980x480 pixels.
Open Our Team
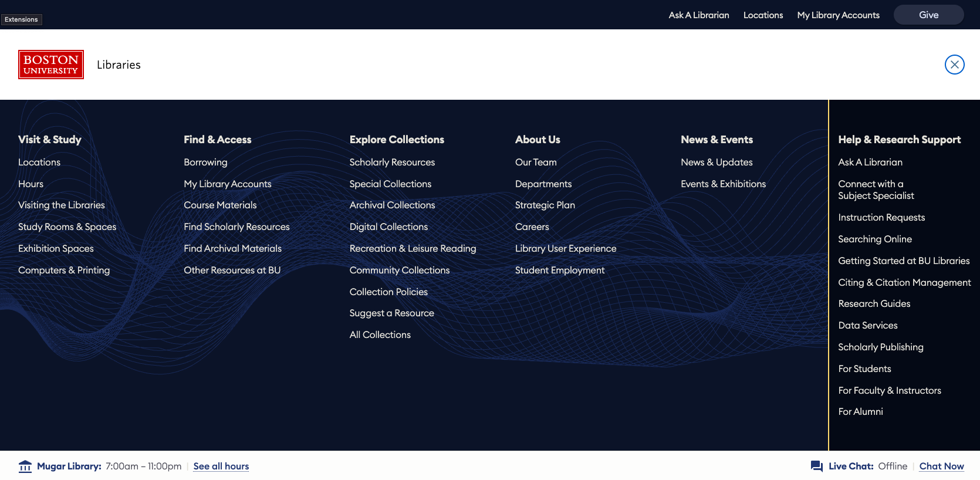click(536, 162)
